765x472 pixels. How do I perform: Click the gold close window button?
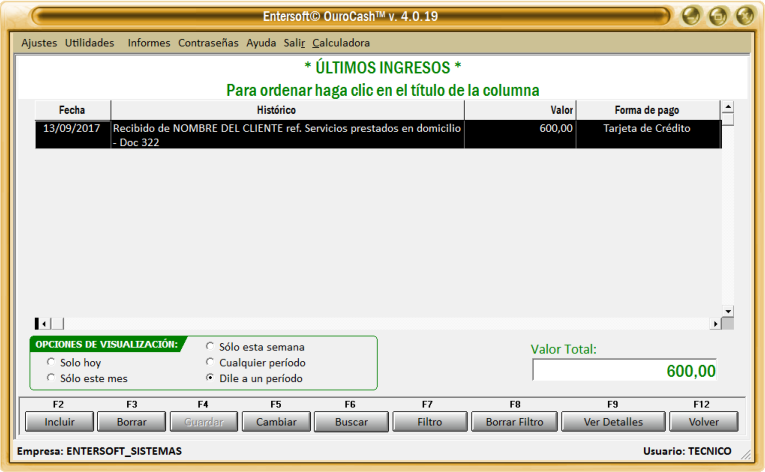[x=744, y=16]
